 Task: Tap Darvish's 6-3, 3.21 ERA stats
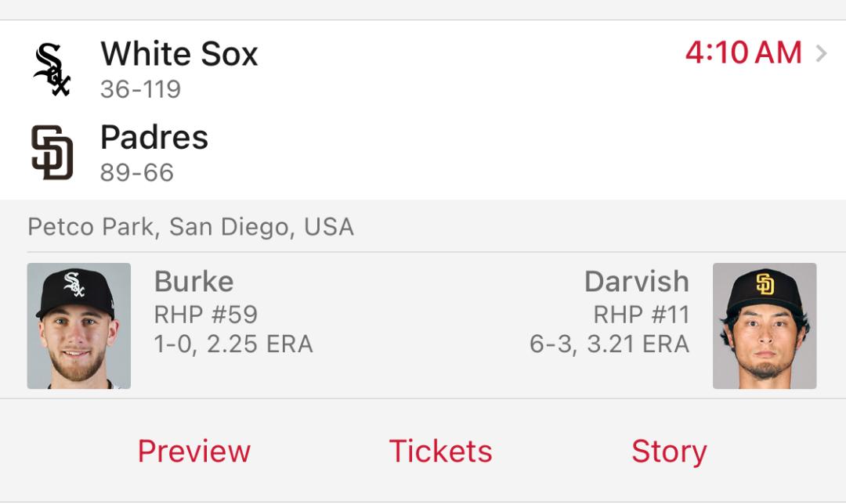609,344
